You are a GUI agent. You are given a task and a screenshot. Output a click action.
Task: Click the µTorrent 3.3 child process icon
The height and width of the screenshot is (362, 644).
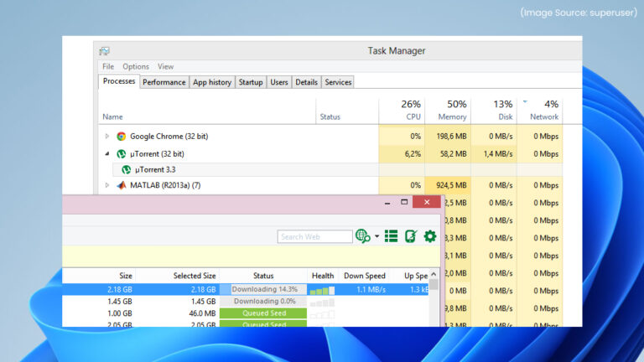pos(127,169)
